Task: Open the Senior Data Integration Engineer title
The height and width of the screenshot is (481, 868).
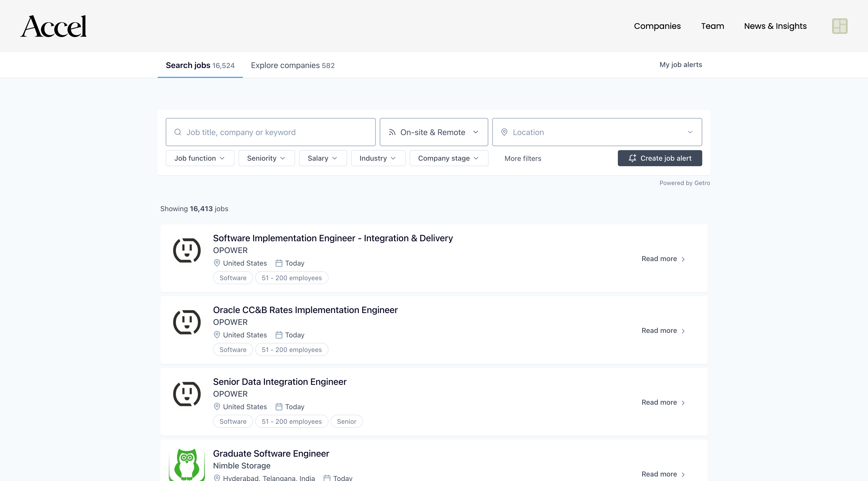Action: point(280,382)
